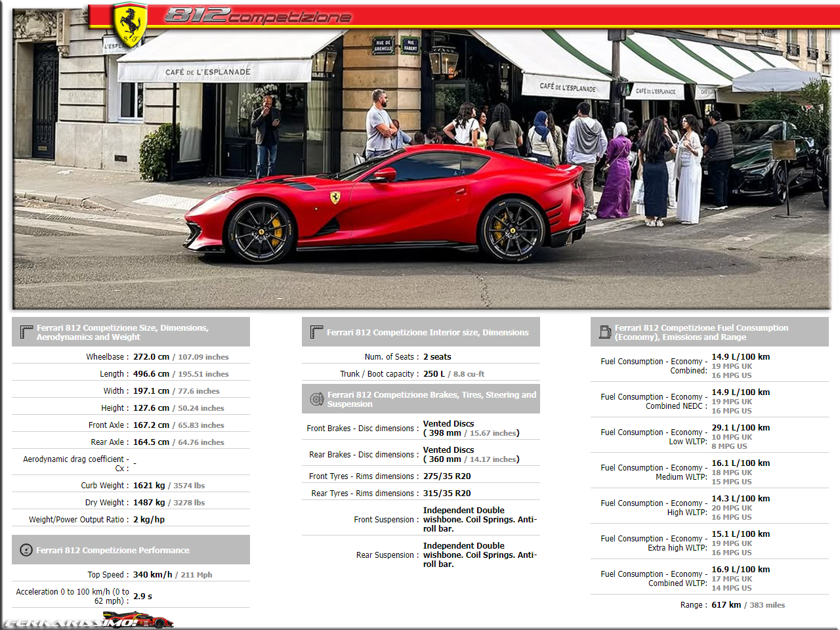Click the Ferrari prancing horse shield logo
The width and height of the screenshot is (840, 630).
130,25
